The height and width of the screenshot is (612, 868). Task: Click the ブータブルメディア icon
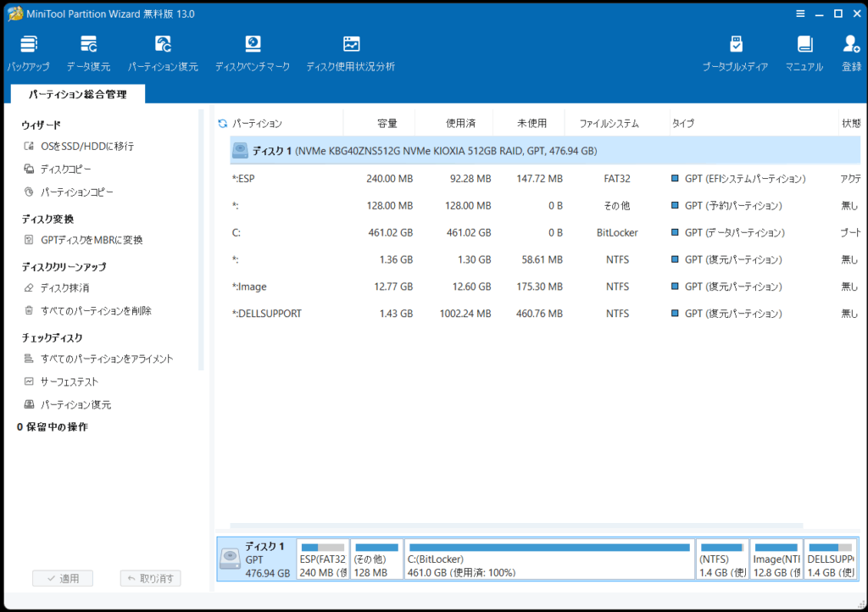[x=735, y=53]
